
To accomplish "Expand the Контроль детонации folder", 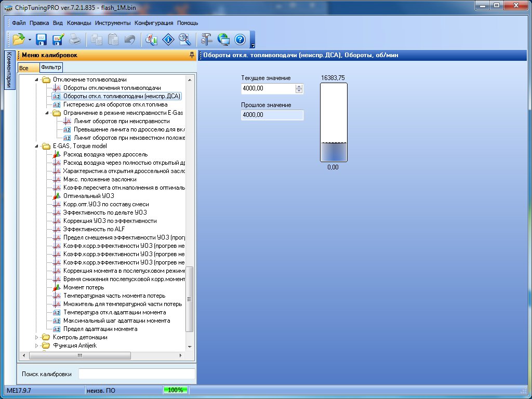I will (x=37, y=337).
